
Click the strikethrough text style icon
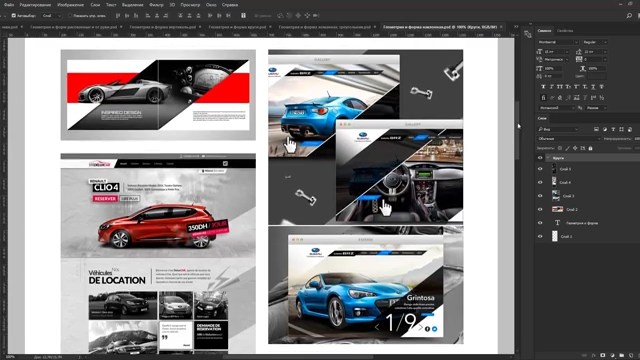click(x=602, y=87)
